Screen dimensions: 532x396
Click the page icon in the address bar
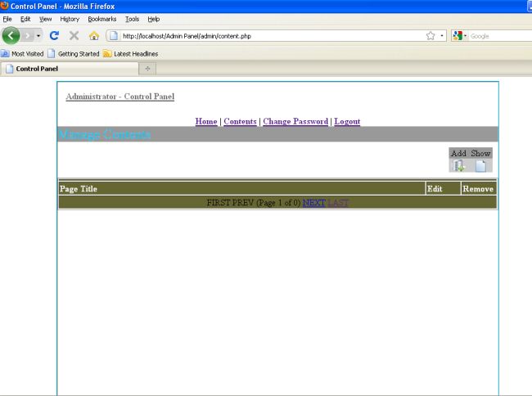pyautogui.click(x=114, y=36)
